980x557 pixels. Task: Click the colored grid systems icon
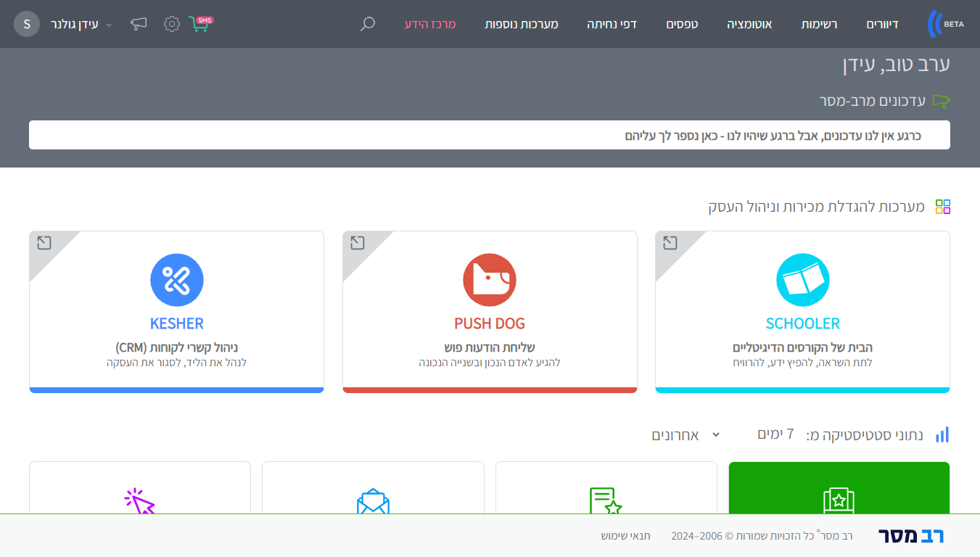(942, 207)
